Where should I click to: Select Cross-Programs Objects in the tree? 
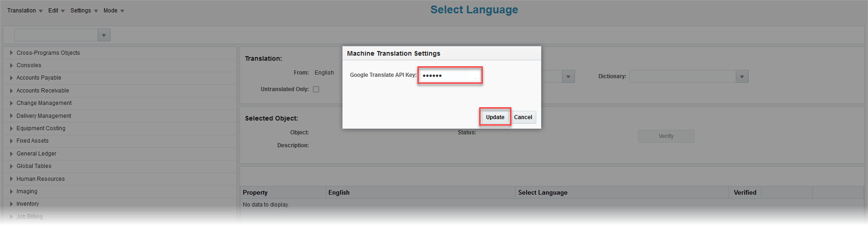(48, 53)
